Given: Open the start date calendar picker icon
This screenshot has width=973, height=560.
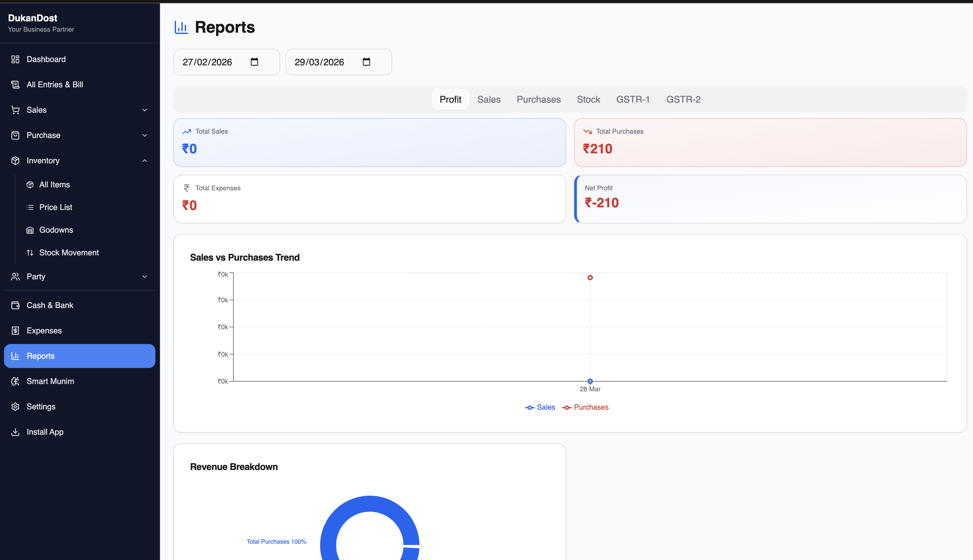Looking at the screenshot, I should point(254,62).
